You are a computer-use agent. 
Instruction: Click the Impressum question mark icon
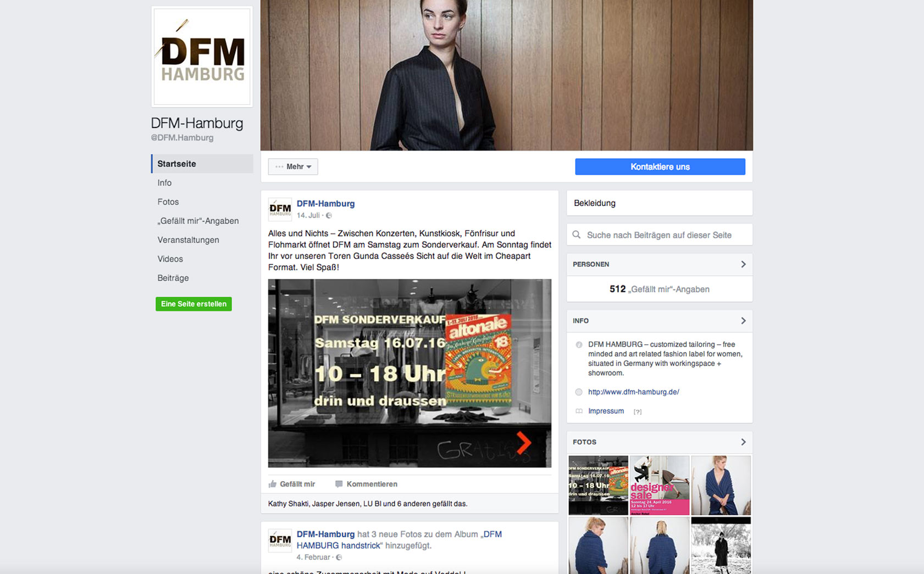click(x=637, y=411)
